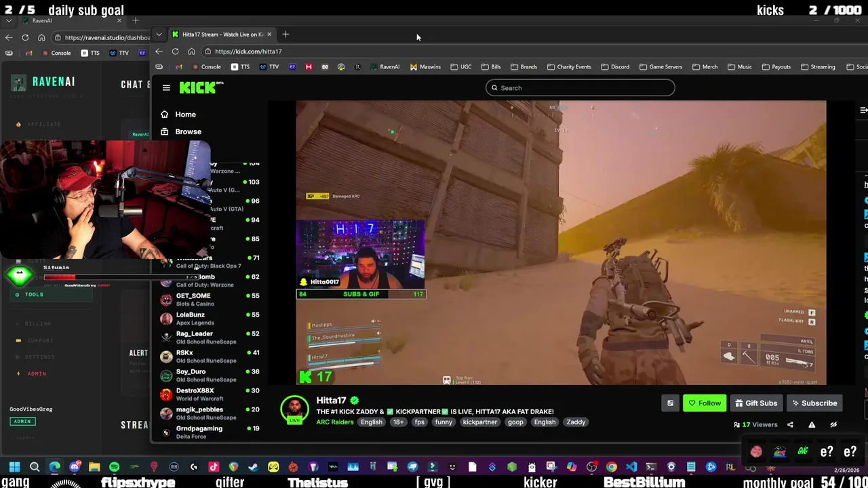Open the Bills bookmarks folder
Screen dimensions: 868x488
491,66
